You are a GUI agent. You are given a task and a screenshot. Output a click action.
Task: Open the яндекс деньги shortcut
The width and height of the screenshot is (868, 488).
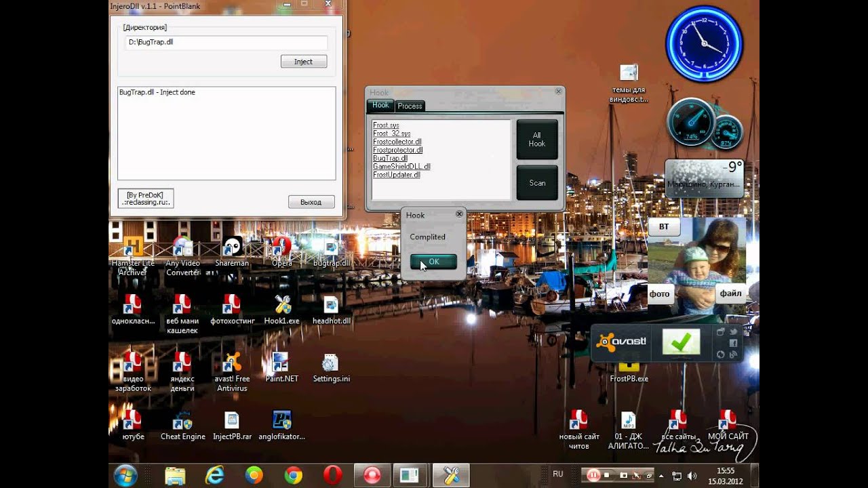pos(182,372)
